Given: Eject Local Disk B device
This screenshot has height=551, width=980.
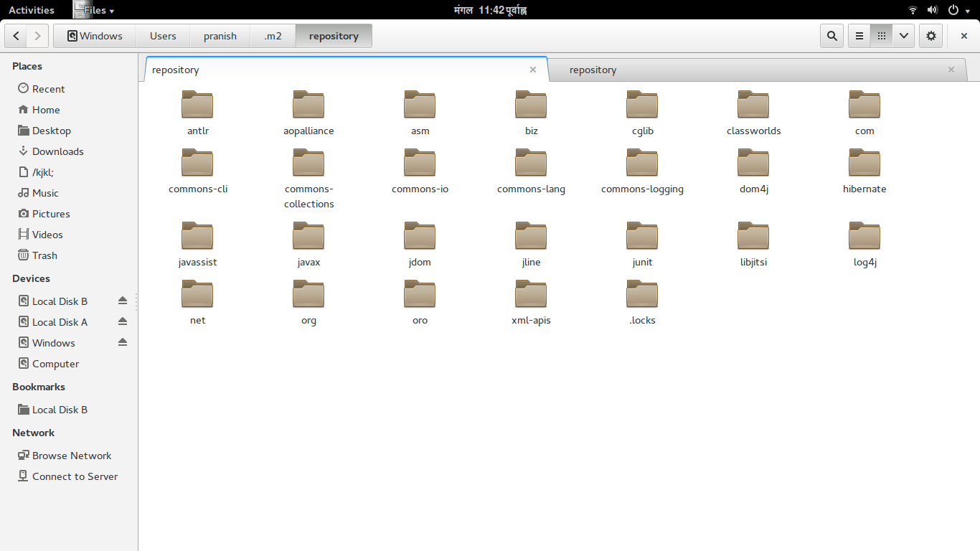Looking at the screenshot, I should click(x=122, y=301).
